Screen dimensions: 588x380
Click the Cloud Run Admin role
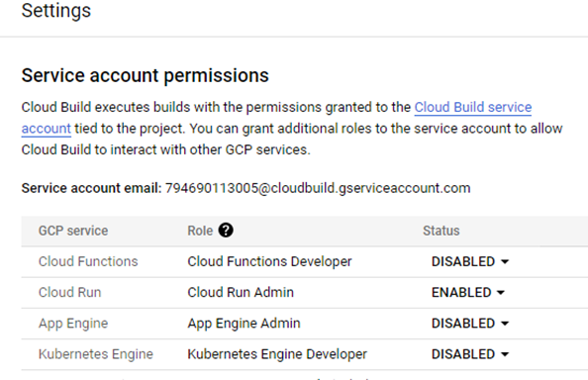pyautogui.click(x=241, y=292)
